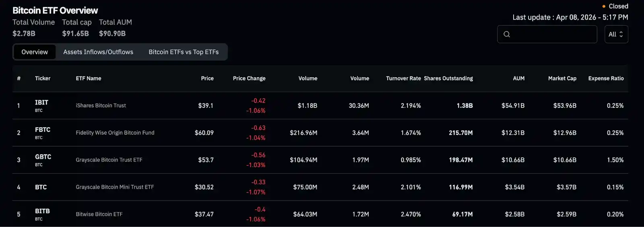644x227 pixels.
Task: Select Grayscale Bitcoin Mini Trust ETF name
Action: pyautogui.click(x=115, y=187)
